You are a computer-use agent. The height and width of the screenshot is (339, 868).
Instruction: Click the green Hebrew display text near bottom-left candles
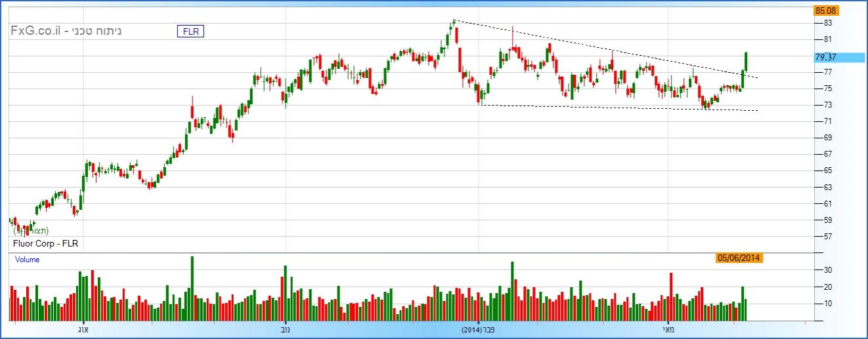tap(31, 231)
